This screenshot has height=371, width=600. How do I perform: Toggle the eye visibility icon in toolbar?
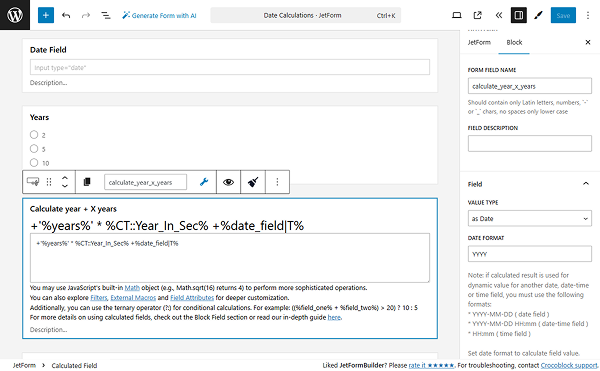228,182
